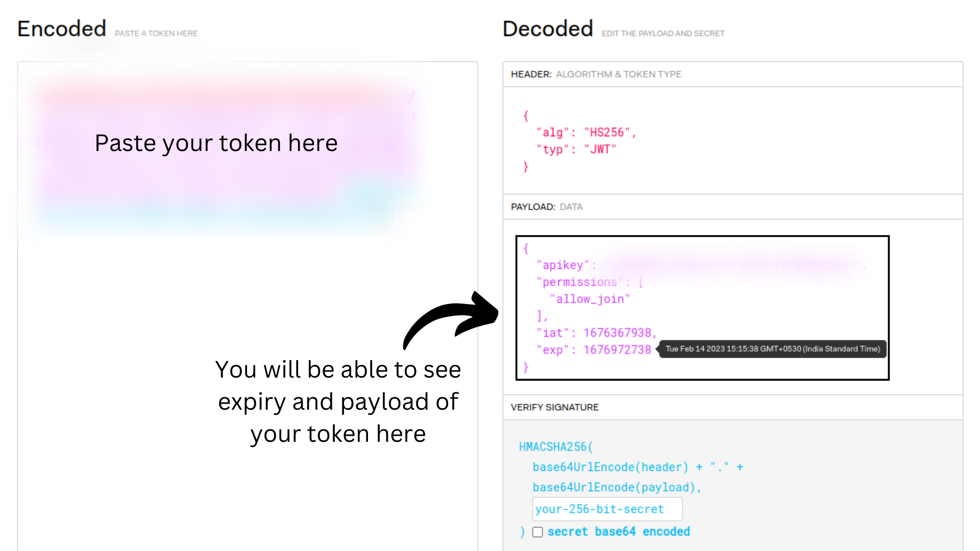Select the HEADER: ALGORITHM & TOKEN TYPE section label
980x551 pixels.
tap(596, 74)
